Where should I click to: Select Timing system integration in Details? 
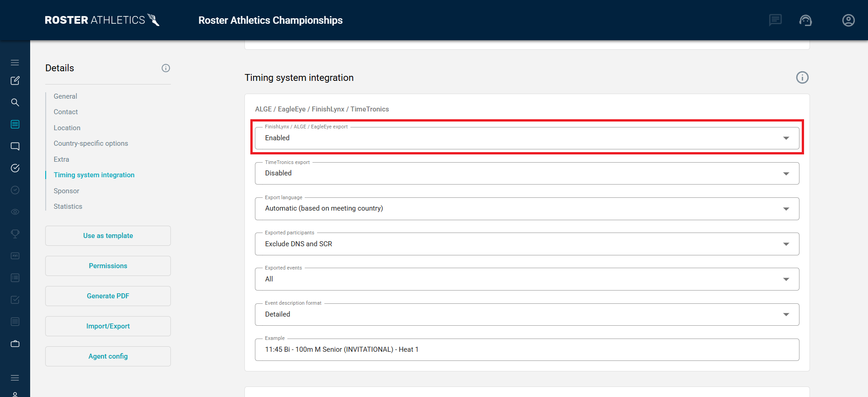(94, 175)
